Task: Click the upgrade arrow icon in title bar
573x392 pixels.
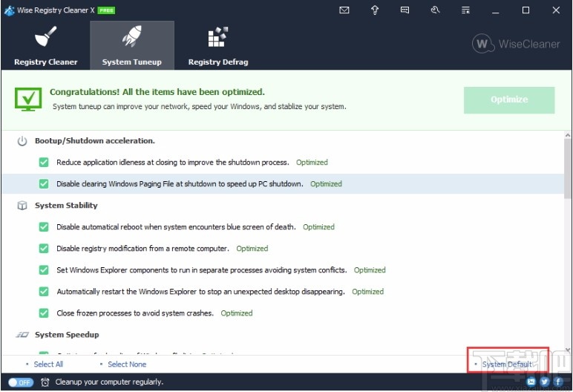Action: (x=375, y=10)
